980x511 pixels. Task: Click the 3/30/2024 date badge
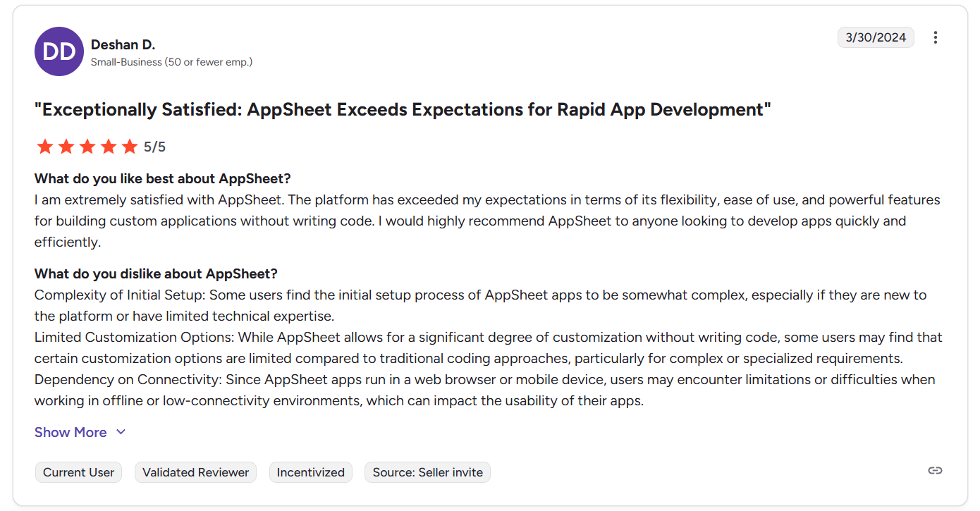pos(876,37)
